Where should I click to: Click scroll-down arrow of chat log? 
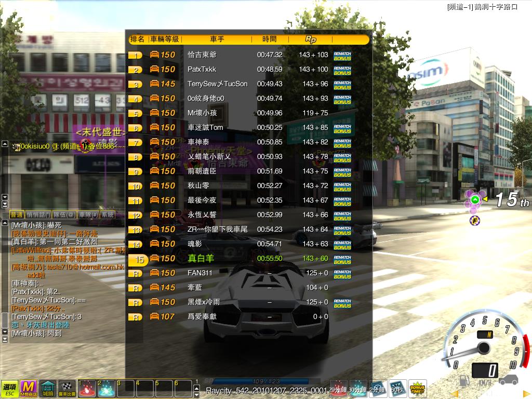pos(5,332)
